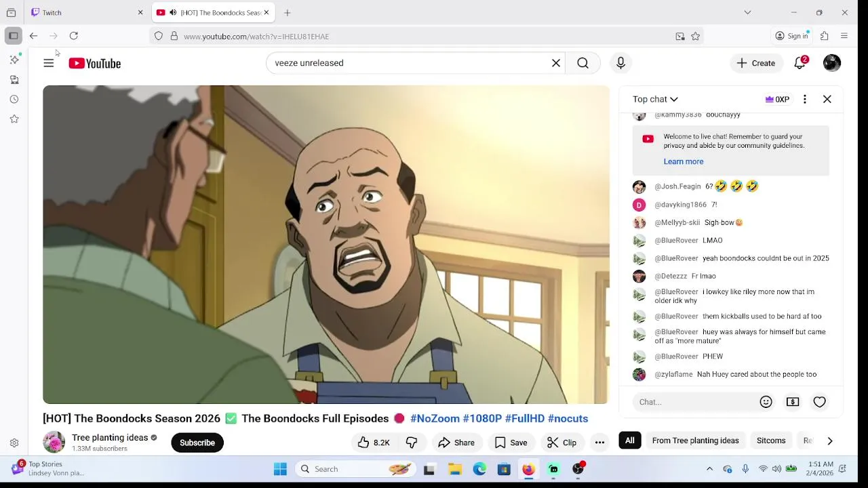Select the All filter chip
The height and width of the screenshot is (488, 868).
[x=630, y=441]
